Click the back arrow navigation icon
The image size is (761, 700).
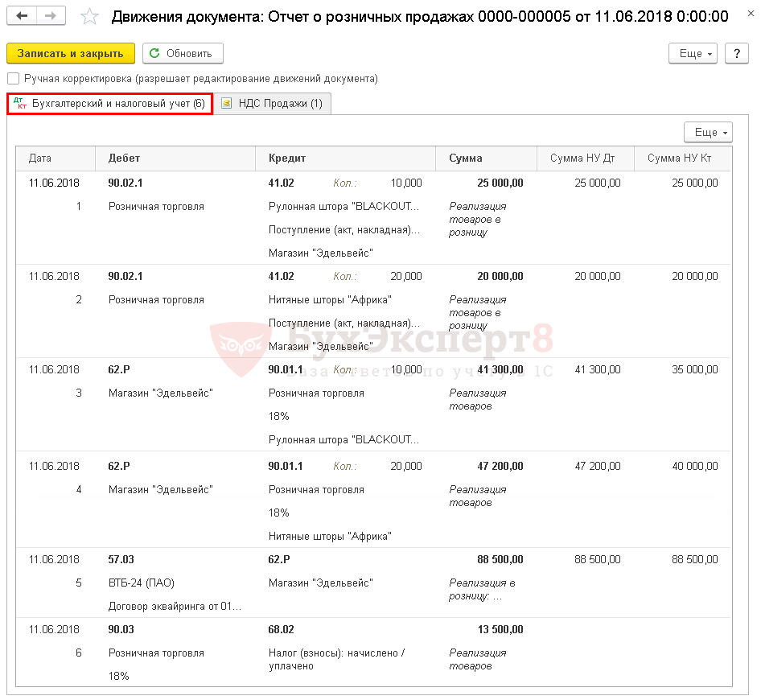23,17
